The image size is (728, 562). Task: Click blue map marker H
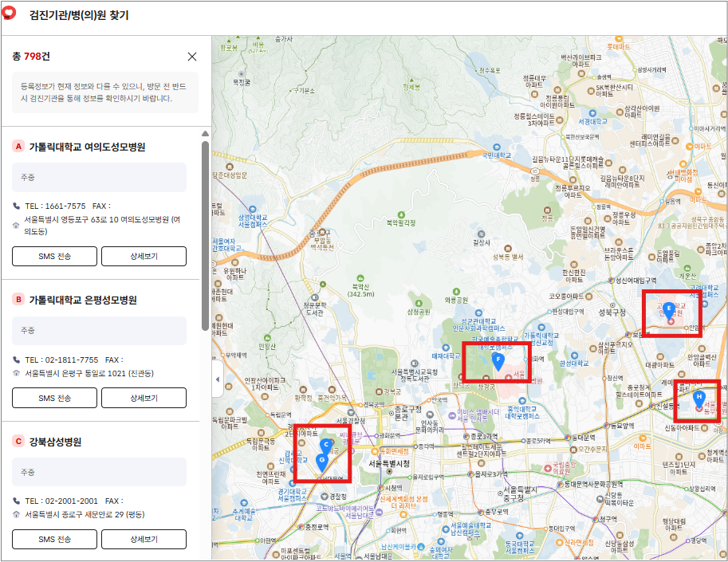pyautogui.click(x=699, y=397)
